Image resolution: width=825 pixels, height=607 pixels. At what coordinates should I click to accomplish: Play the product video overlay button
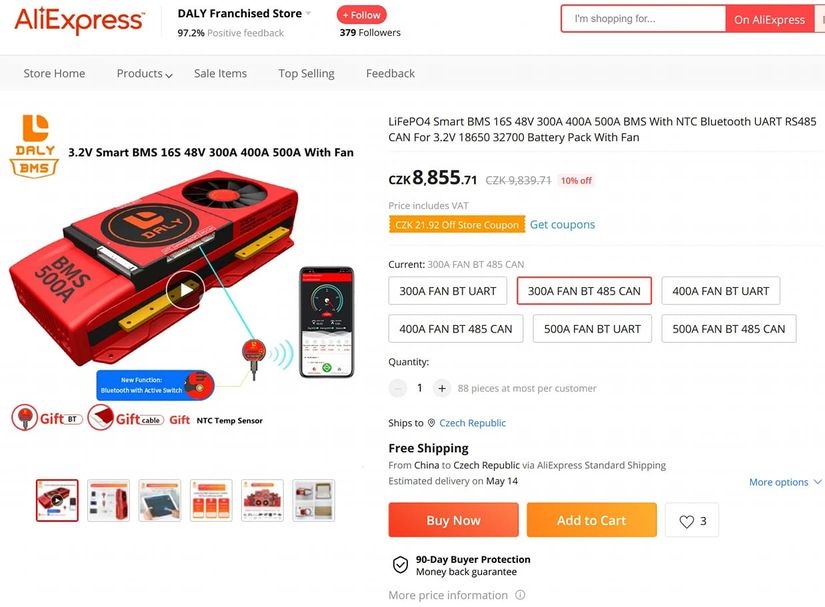(x=186, y=290)
